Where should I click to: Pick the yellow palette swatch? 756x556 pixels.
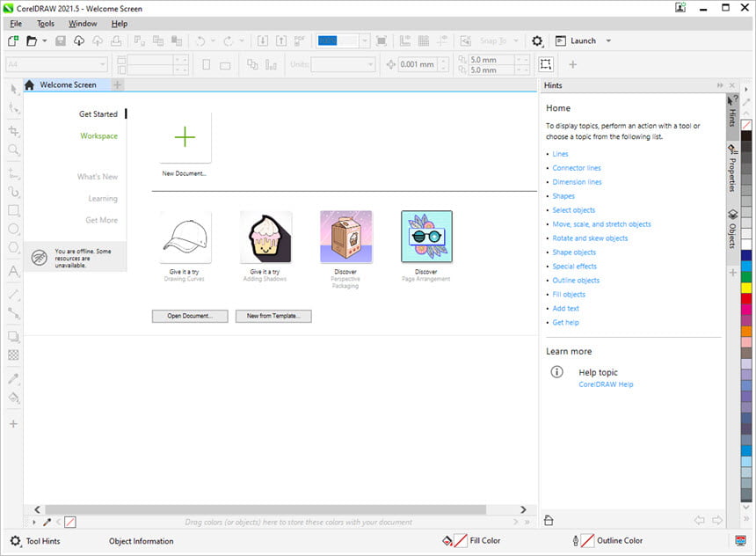(746, 289)
